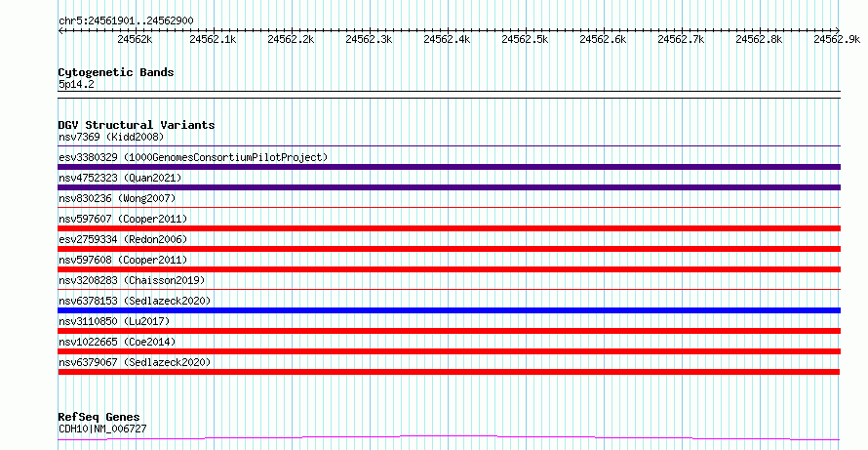Click the 24562.8k ruler tick label

759,39
